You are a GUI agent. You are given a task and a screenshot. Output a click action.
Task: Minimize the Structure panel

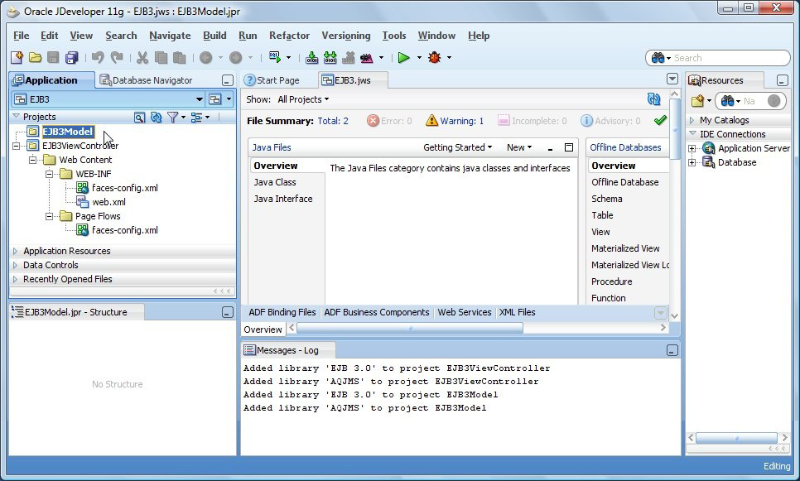[228, 312]
